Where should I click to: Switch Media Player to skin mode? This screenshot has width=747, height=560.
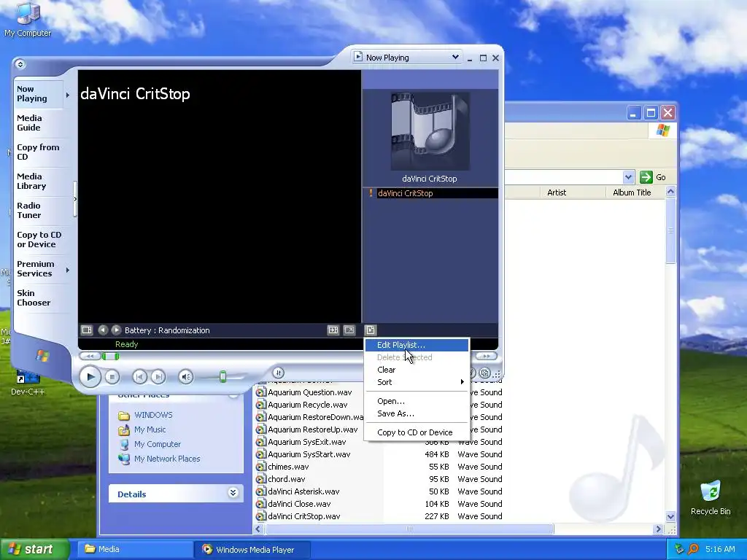click(x=485, y=373)
